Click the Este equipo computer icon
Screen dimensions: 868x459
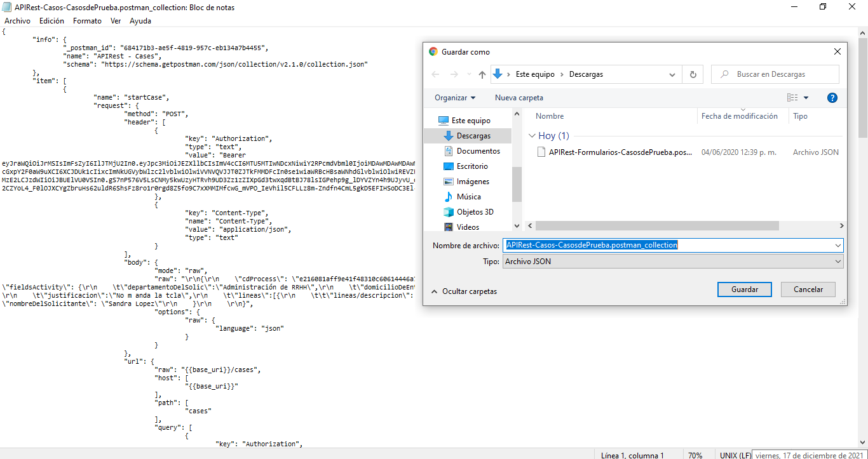(x=444, y=121)
